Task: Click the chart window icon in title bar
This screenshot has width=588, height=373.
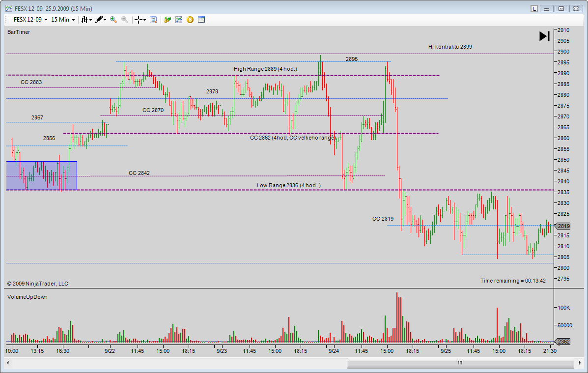Action: click(9, 8)
